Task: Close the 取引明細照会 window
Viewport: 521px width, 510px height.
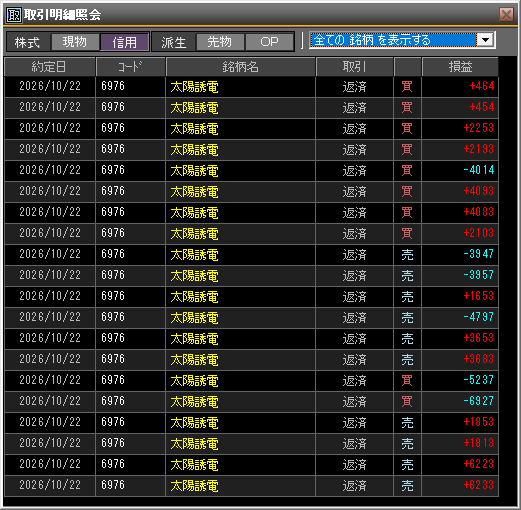Action: pos(506,15)
